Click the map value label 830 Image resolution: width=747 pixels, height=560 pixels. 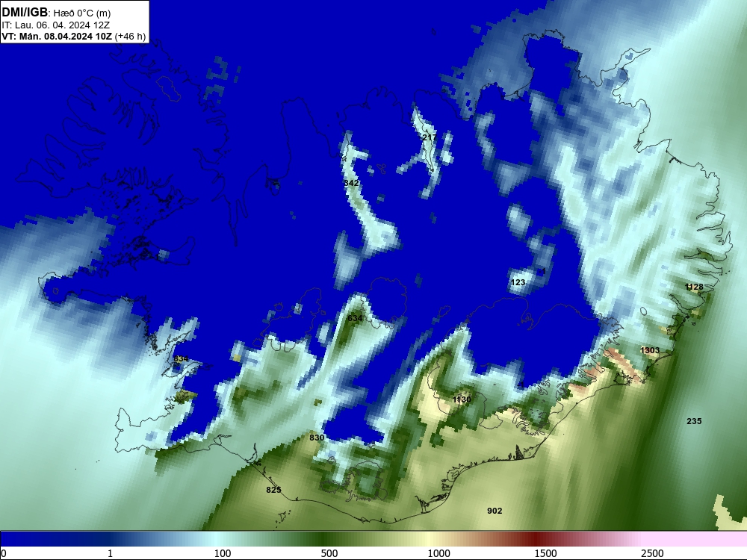(x=317, y=438)
